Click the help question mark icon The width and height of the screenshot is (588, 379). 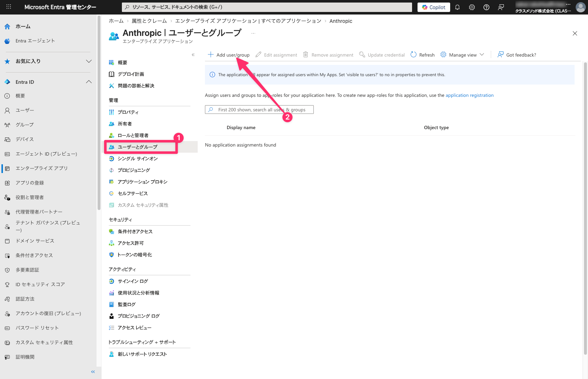click(x=486, y=7)
